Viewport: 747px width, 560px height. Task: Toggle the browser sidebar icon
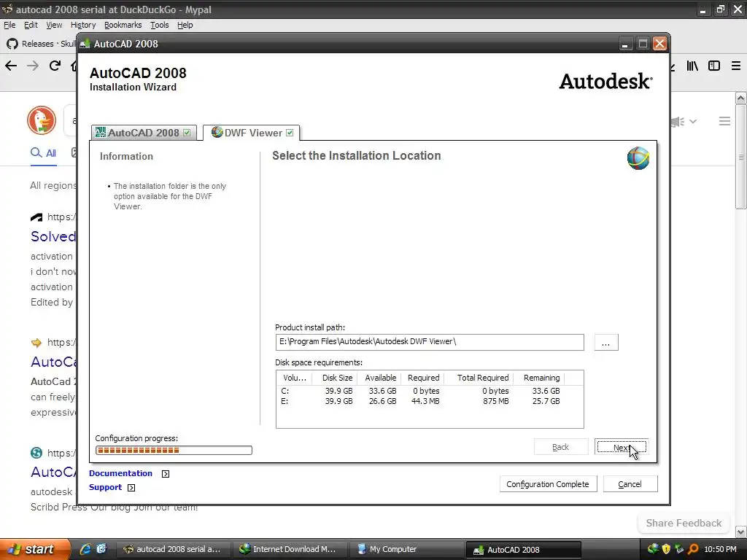[714, 66]
